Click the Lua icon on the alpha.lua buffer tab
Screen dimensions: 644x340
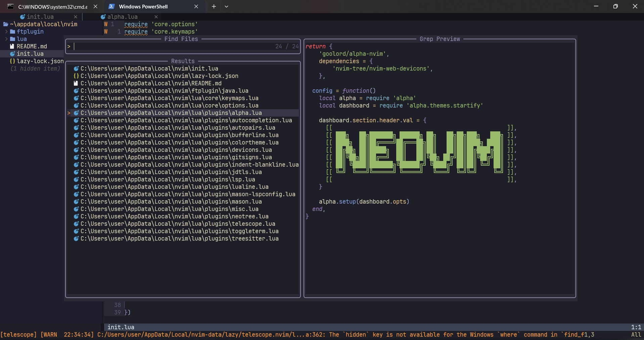click(x=103, y=17)
